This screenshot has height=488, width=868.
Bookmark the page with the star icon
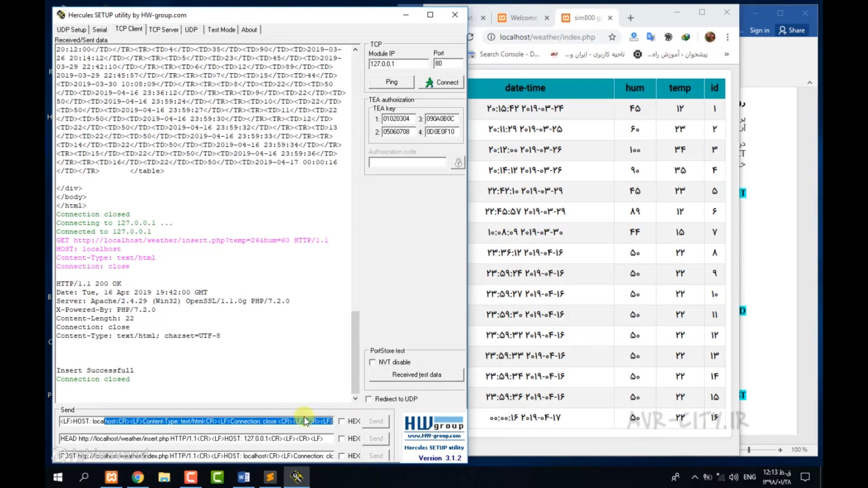pyautogui.click(x=612, y=37)
